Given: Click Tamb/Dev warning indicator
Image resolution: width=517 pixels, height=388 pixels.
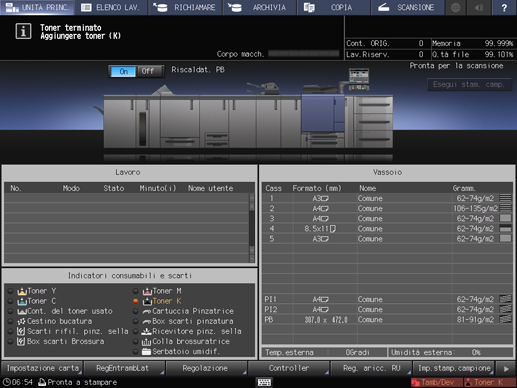Looking at the screenshot, I should point(436,382).
